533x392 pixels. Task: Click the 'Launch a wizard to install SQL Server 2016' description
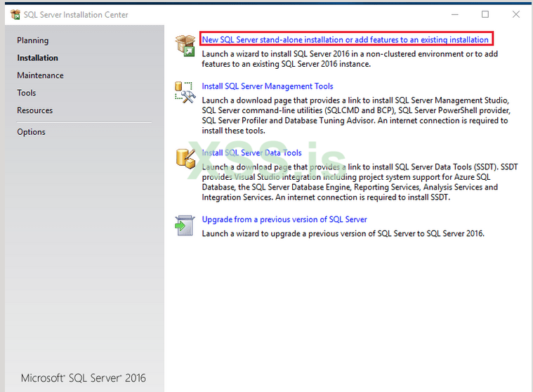tap(350, 59)
